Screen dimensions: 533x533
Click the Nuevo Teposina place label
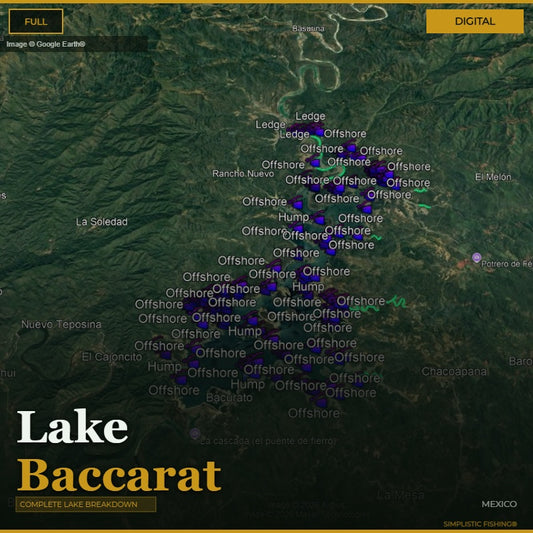coord(61,324)
